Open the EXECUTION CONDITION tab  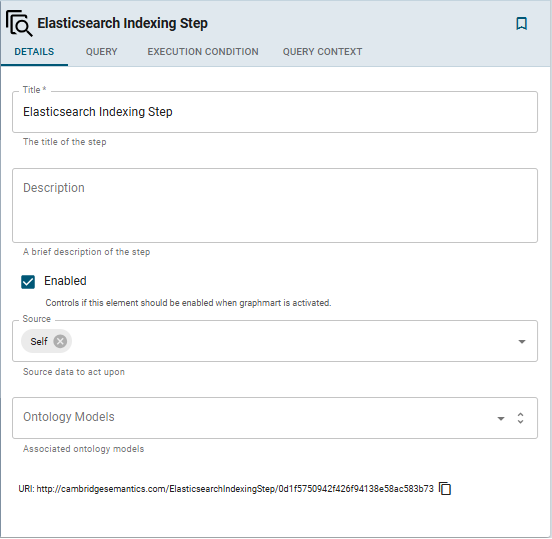203,52
